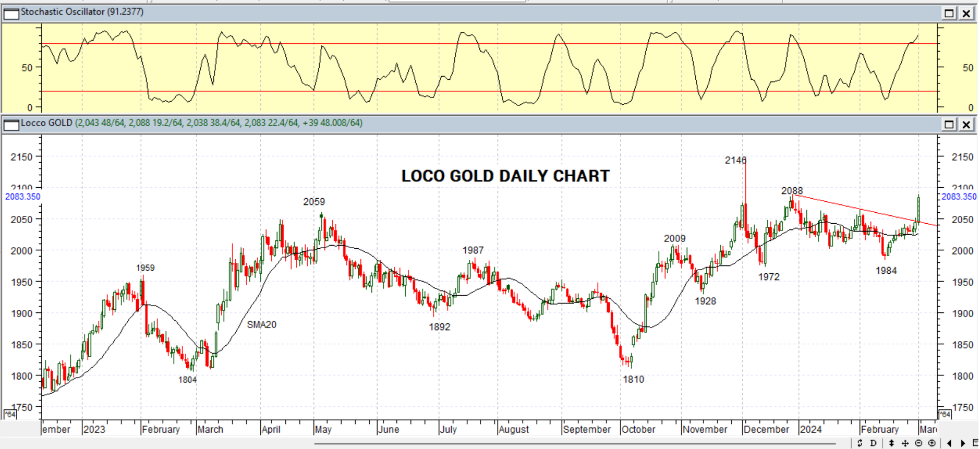The image size is (980, 449).
Task: Click the October label on the date axis
Action: [638, 429]
